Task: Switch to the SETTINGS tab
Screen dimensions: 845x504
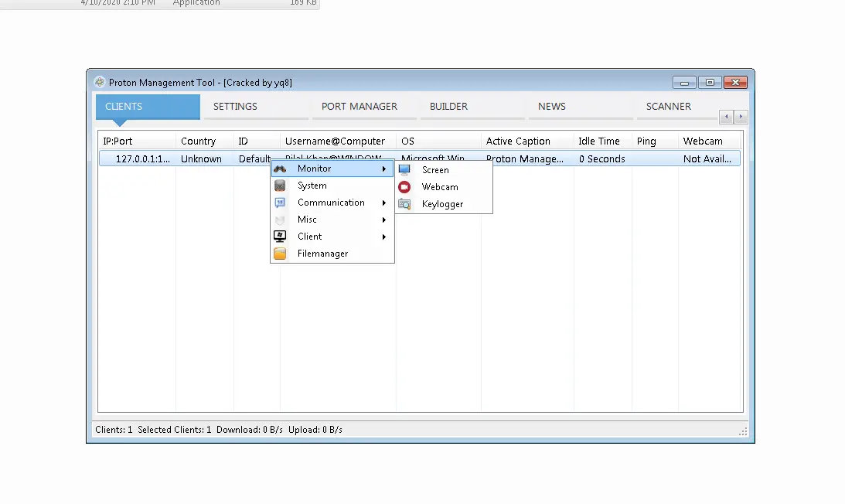Action: [235, 106]
